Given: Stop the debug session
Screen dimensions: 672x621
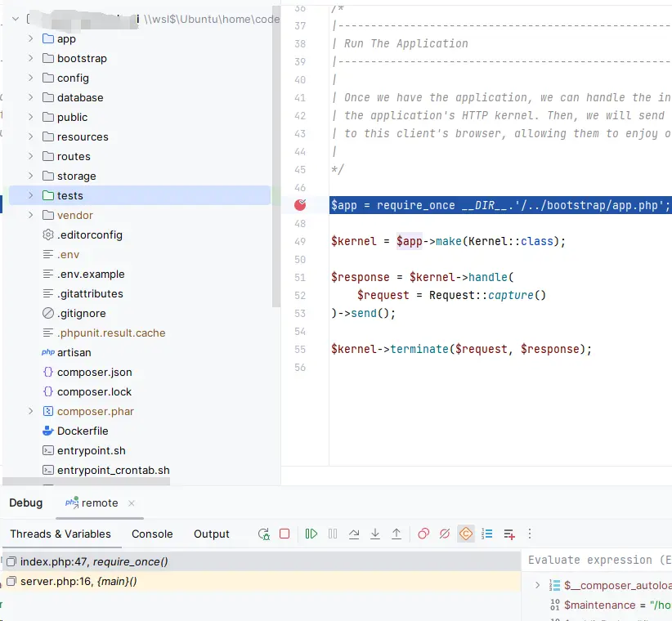Looking at the screenshot, I should coord(284,534).
